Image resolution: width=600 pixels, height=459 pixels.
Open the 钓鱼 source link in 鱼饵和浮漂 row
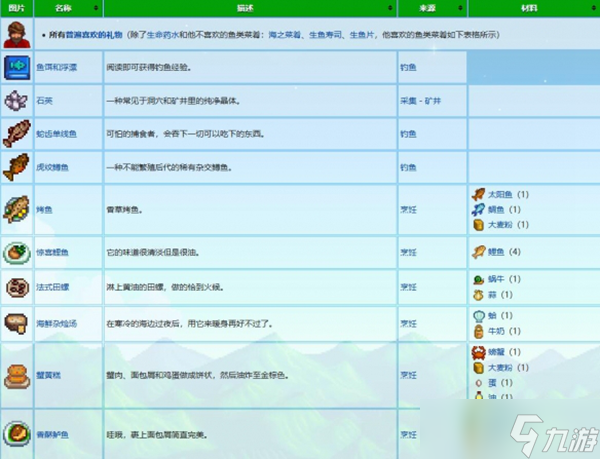pos(408,67)
